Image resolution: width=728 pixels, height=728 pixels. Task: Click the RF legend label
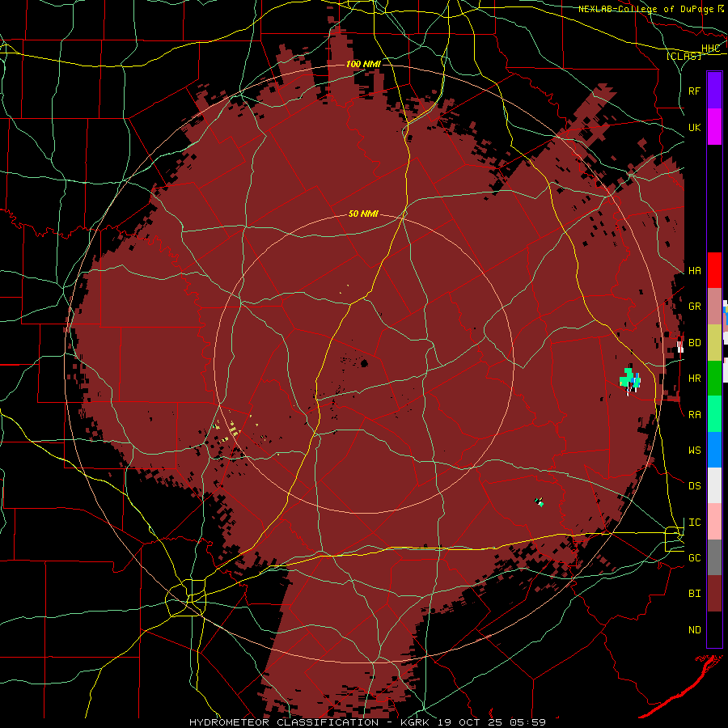(x=694, y=91)
